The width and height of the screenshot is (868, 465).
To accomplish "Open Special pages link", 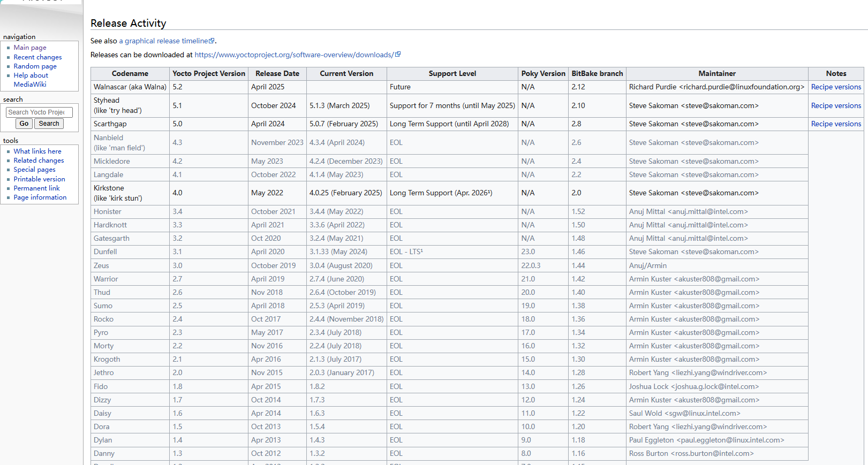I will coord(35,170).
